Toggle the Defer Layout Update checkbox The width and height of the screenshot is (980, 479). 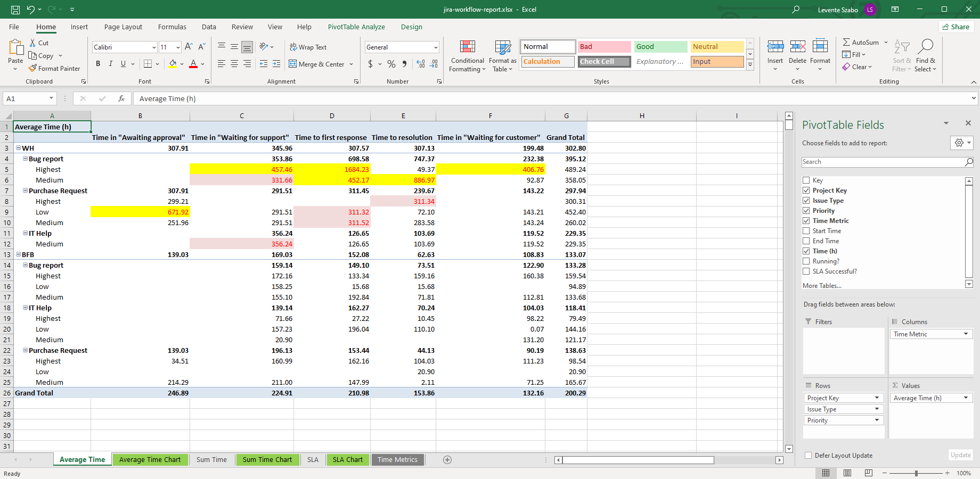pyautogui.click(x=808, y=456)
